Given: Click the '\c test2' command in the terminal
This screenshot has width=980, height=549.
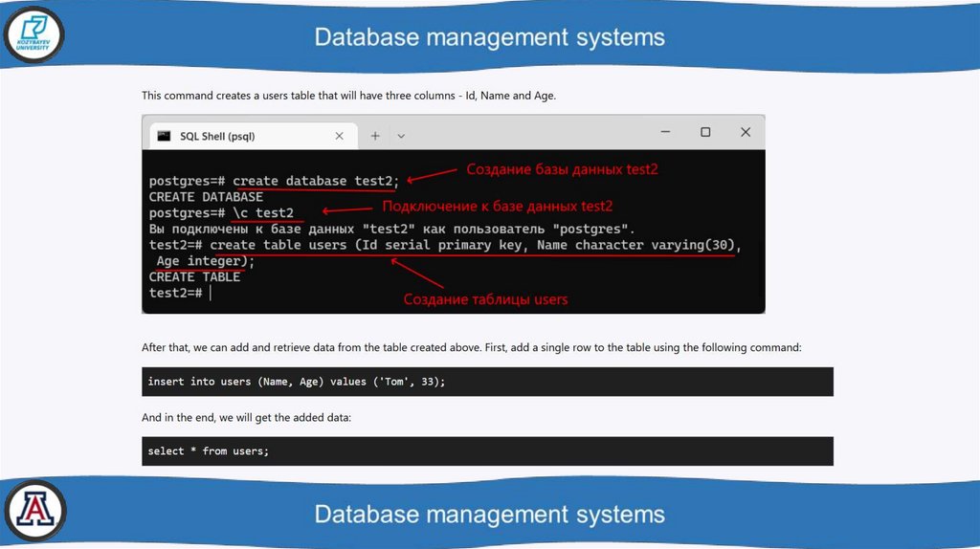Looking at the screenshot, I should 263,213.
